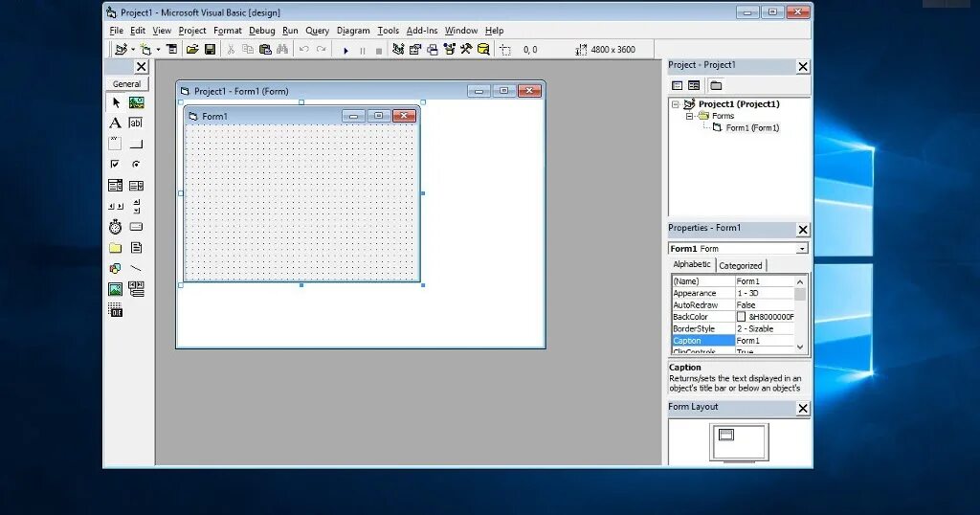The image size is (980, 515).
Task: Click the form thumbnail in Form Layout
Action: [725, 435]
